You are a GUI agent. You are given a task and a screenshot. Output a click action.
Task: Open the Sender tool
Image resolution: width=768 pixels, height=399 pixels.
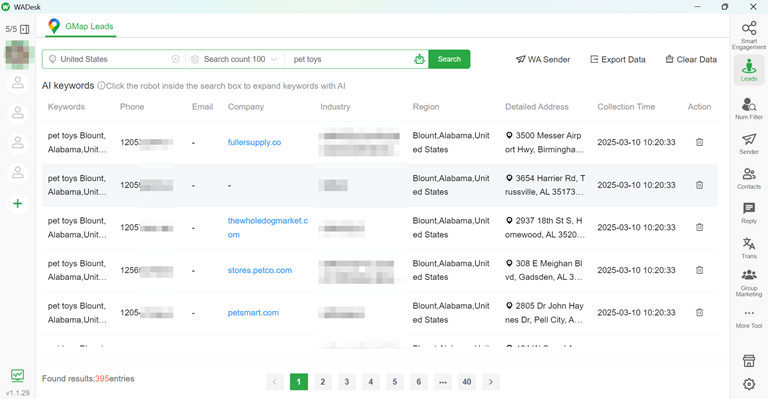pyautogui.click(x=748, y=143)
